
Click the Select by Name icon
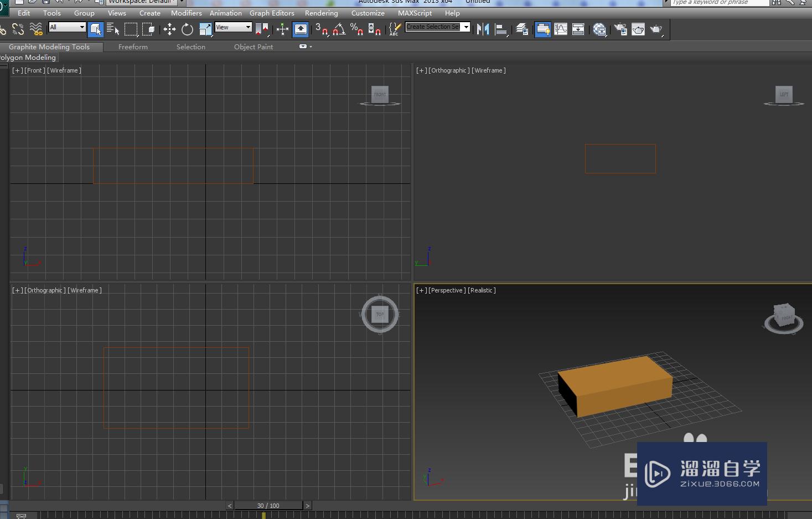(113, 29)
